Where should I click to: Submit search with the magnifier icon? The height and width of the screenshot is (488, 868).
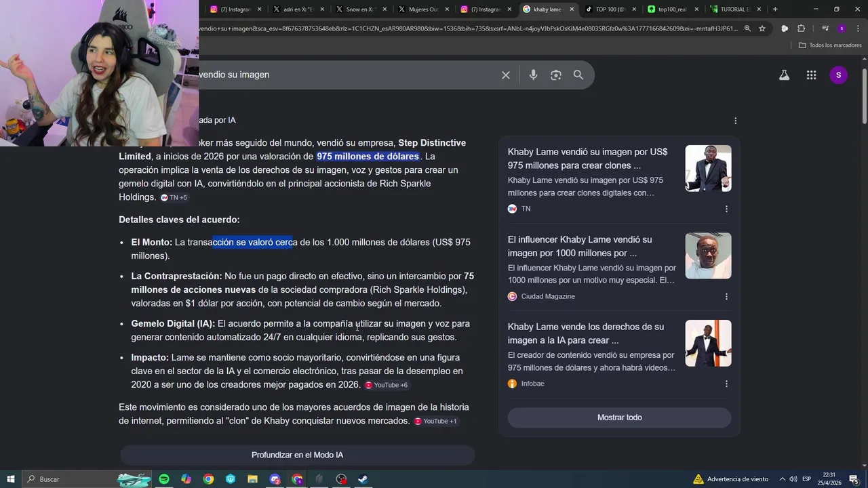click(x=578, y=75)
